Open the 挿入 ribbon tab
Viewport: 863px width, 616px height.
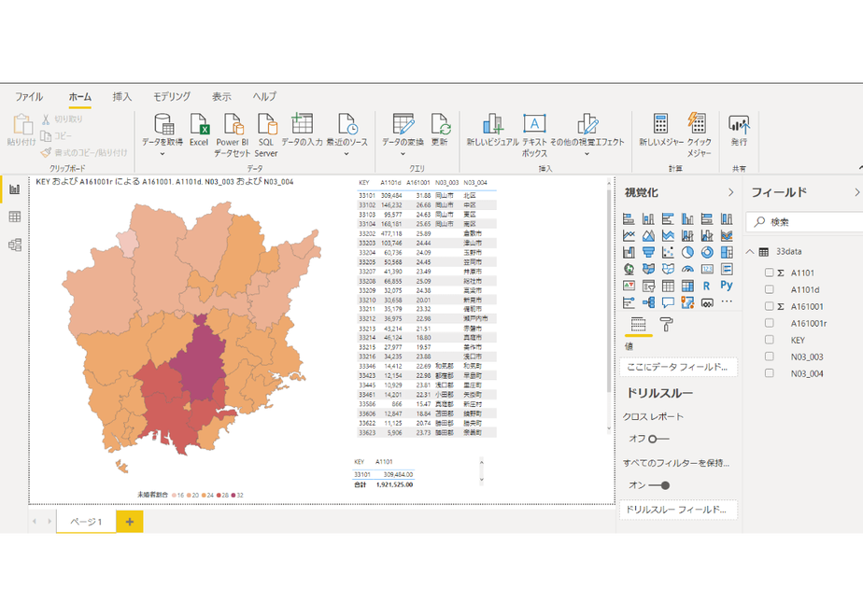[122, 97]
